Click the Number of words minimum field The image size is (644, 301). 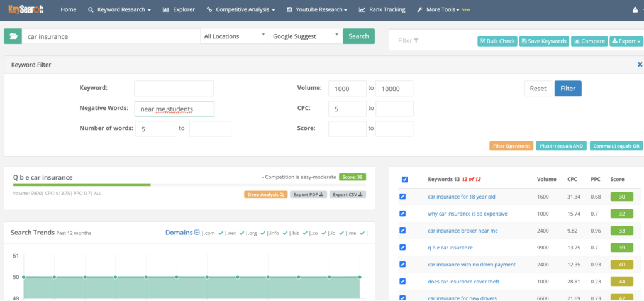tap(156, 129)
